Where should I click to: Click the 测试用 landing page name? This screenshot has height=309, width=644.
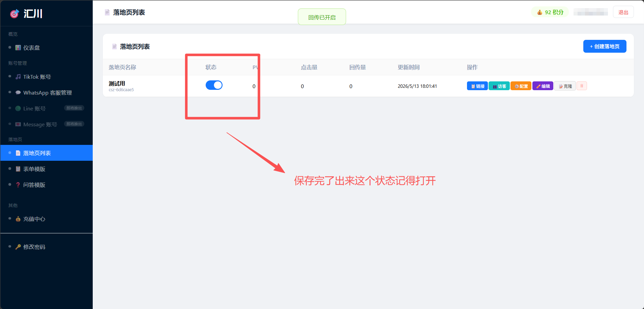[x=117, y=83]
